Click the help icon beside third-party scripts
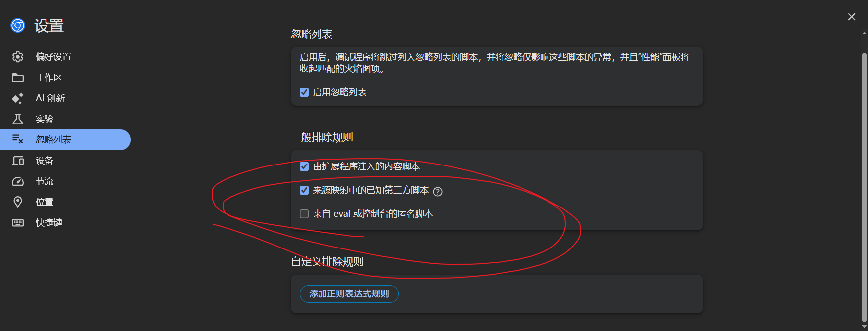The height and width of the screenshot is (331, 868). coord(438,192)
